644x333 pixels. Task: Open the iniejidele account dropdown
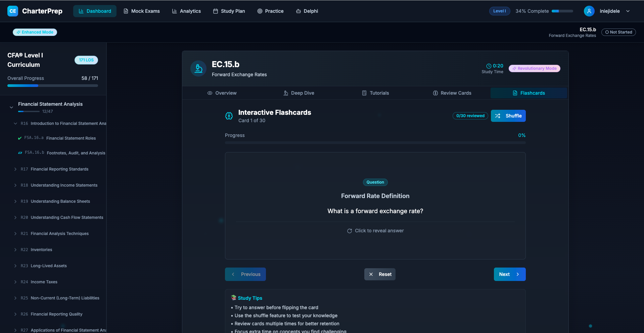628,11
